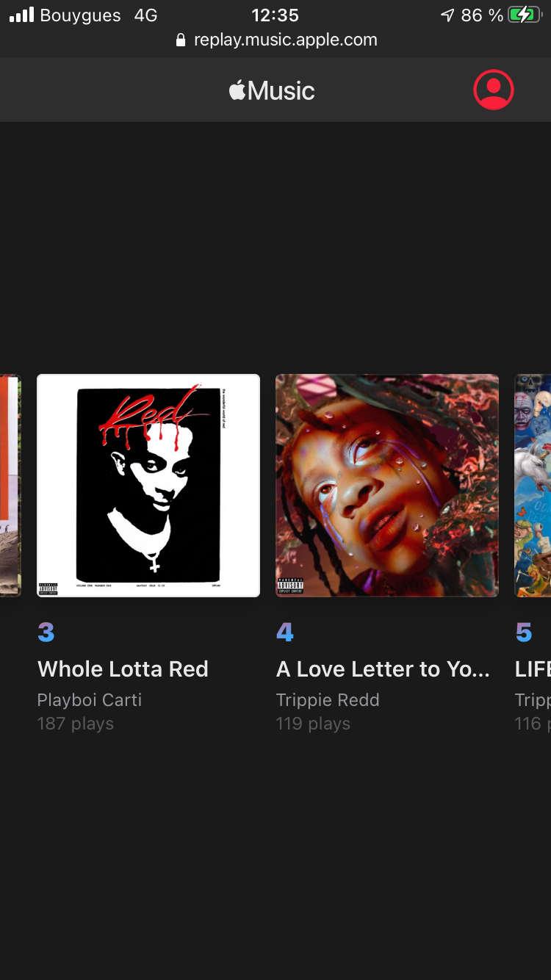Tap the 119 plays text
This screenshot has height=980, width=551.
tap(313, 724)
